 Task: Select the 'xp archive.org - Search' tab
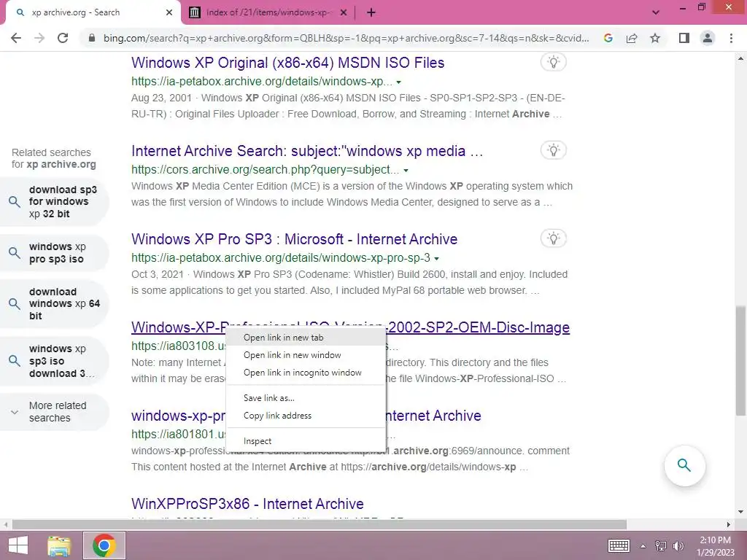pyautogui.click(x=93, y=12)
